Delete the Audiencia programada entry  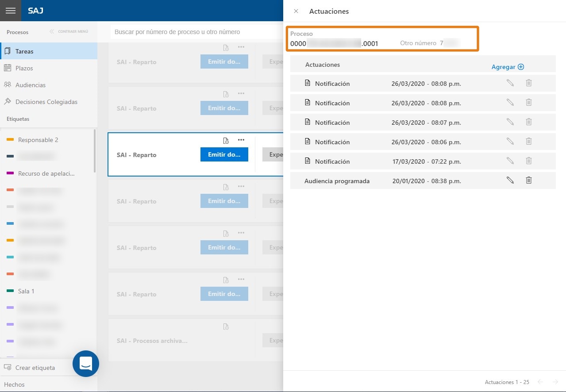tap(528, 180)
